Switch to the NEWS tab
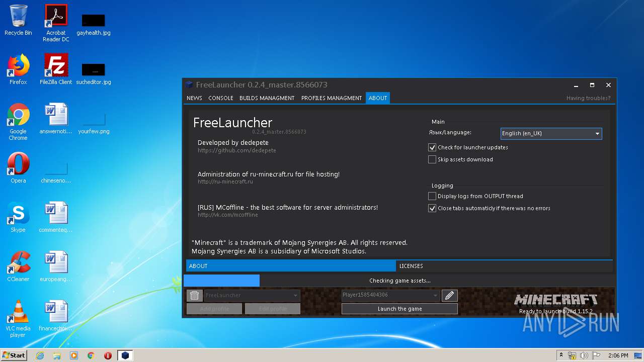The height and width of the screenshot is (362, 644). pos(194,98)
